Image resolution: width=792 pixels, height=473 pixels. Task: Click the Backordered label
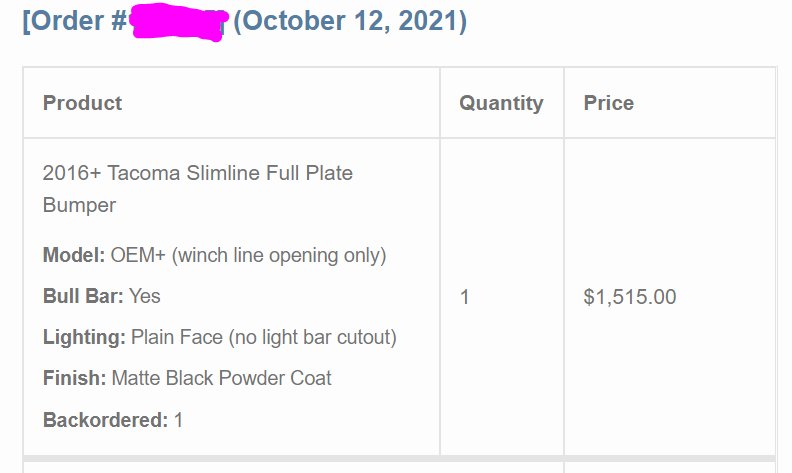105,420
